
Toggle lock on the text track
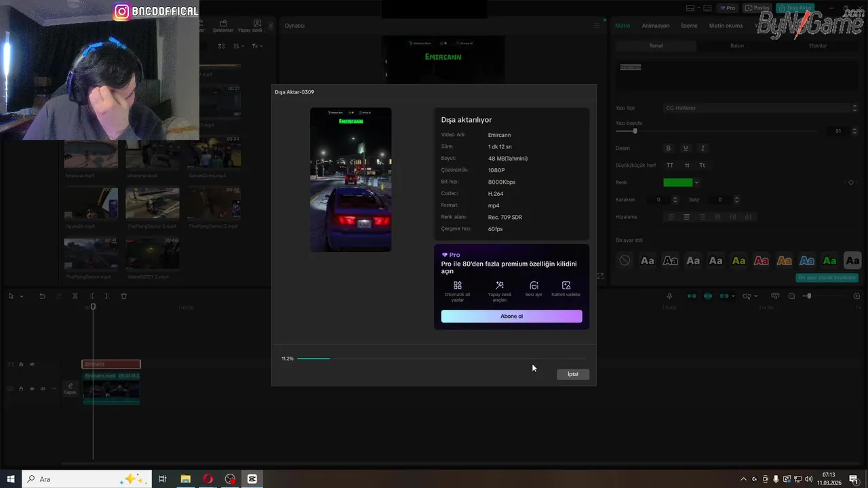pyautogui.click(x=21, y=365)
